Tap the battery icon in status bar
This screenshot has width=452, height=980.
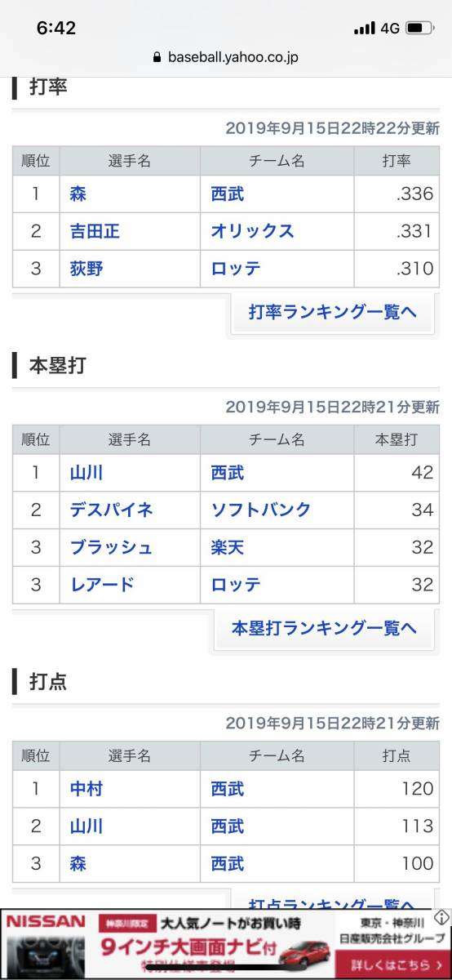click(x=419, y=28)
